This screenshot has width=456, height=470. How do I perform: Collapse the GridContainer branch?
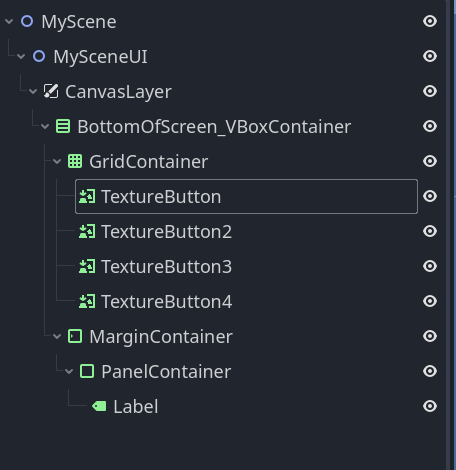[57, 162]
